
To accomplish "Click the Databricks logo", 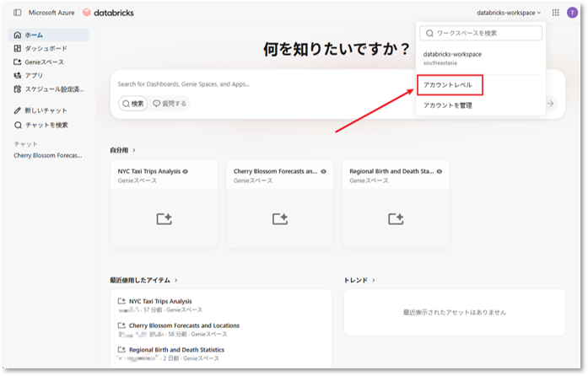I will [x=108, y=13].
